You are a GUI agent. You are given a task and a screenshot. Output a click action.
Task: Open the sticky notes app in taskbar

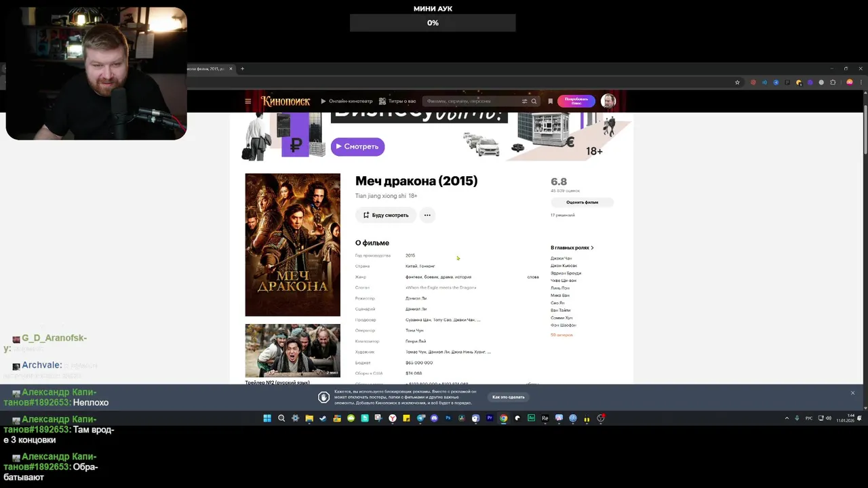click(x=406, y=418)
